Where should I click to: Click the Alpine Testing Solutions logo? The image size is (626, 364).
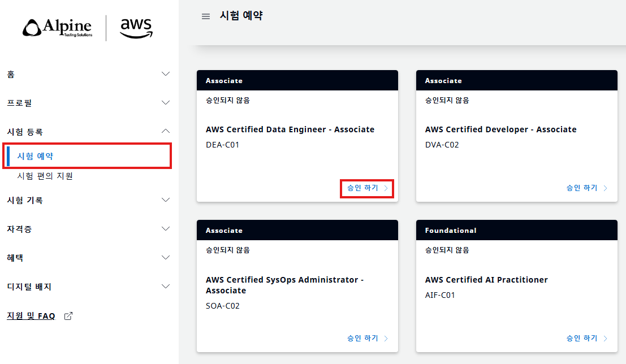tap(57, 28)
